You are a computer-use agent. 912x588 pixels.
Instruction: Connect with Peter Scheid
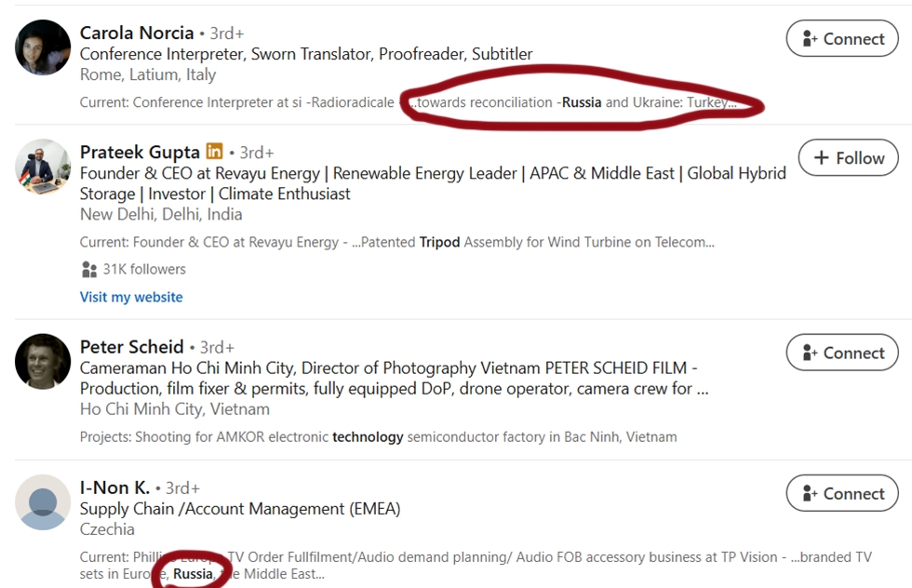842,353
